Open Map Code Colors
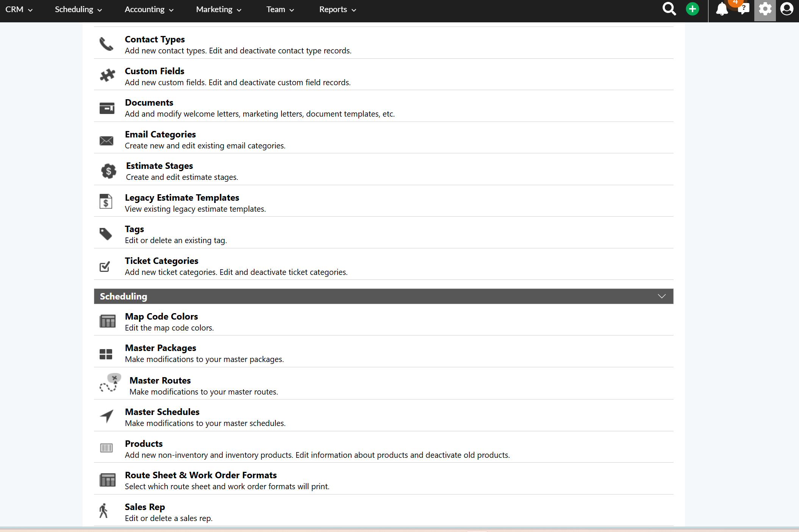799x532 pixels. pos(161,317)
